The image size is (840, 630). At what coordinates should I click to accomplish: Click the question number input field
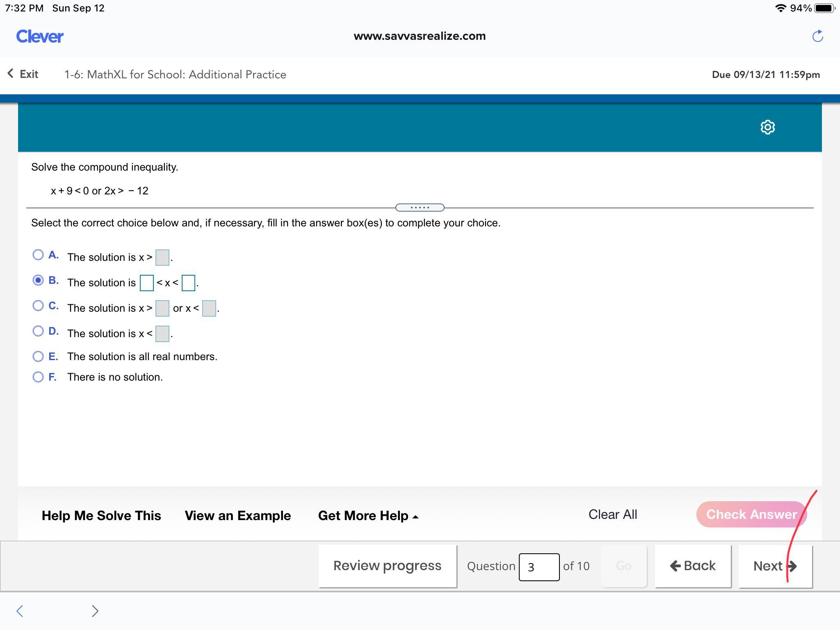tap(539, 567)
